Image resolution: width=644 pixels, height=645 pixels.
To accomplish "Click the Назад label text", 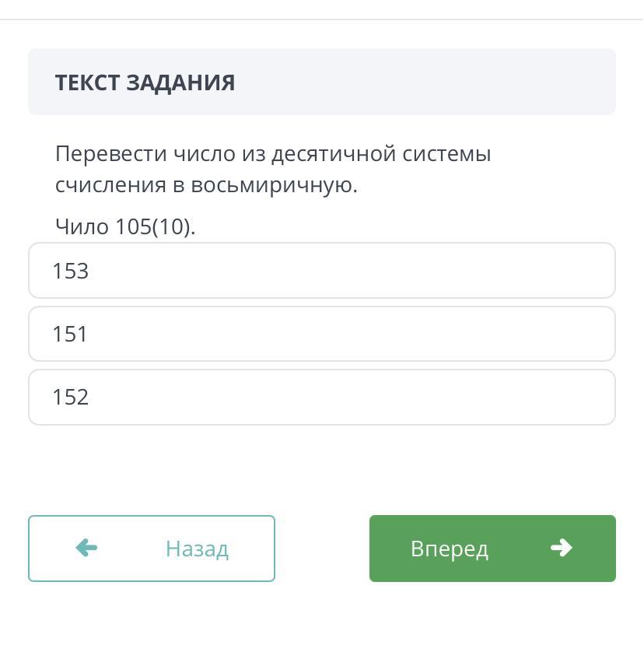I will tap(197, 549).
